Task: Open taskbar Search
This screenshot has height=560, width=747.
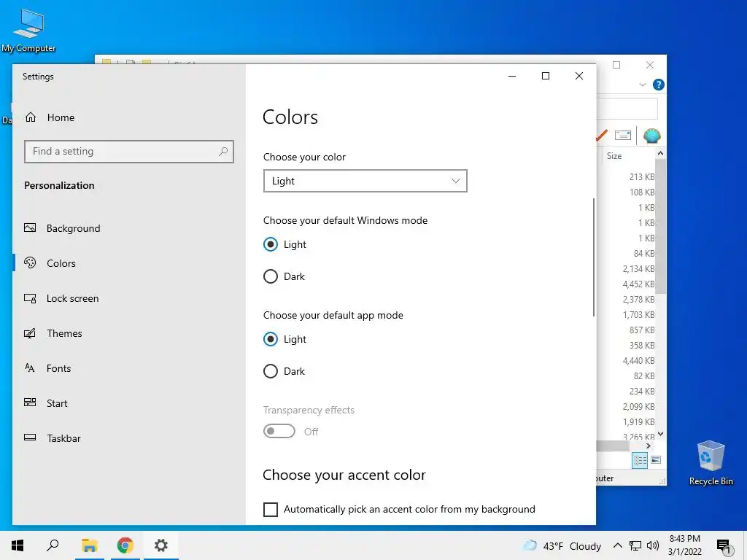Action: pyautogui.click(x=53, y=545)
